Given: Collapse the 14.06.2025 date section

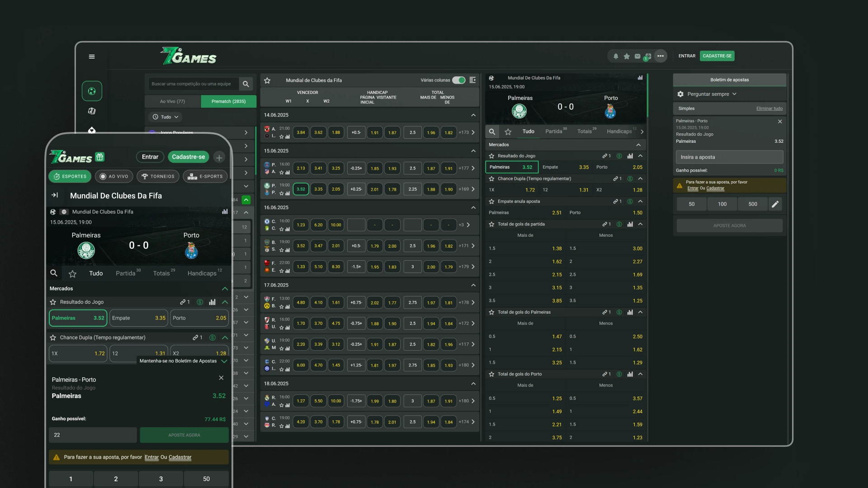Looking at the screenshot, I should click(x=473, y=115).
